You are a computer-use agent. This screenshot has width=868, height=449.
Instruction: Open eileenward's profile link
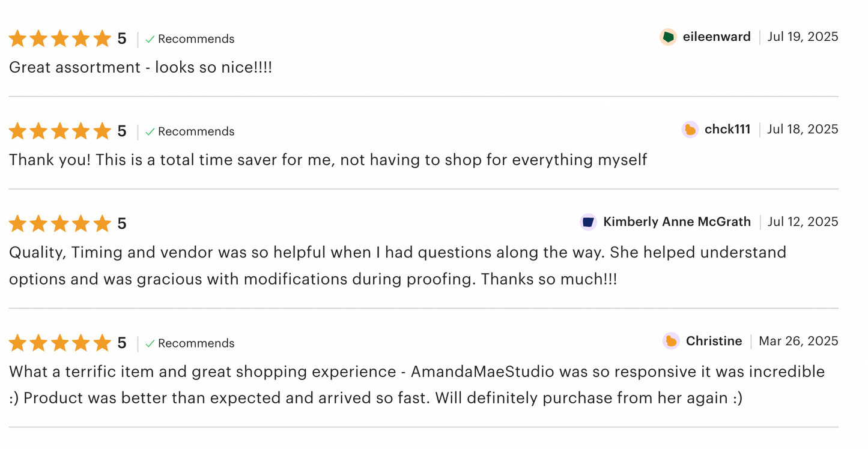pos(717,37)
